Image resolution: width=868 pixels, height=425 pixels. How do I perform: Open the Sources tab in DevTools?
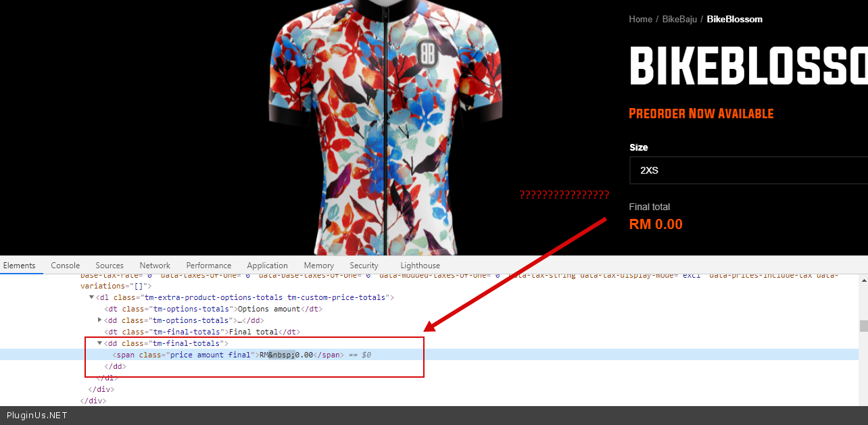click(110, 266)
